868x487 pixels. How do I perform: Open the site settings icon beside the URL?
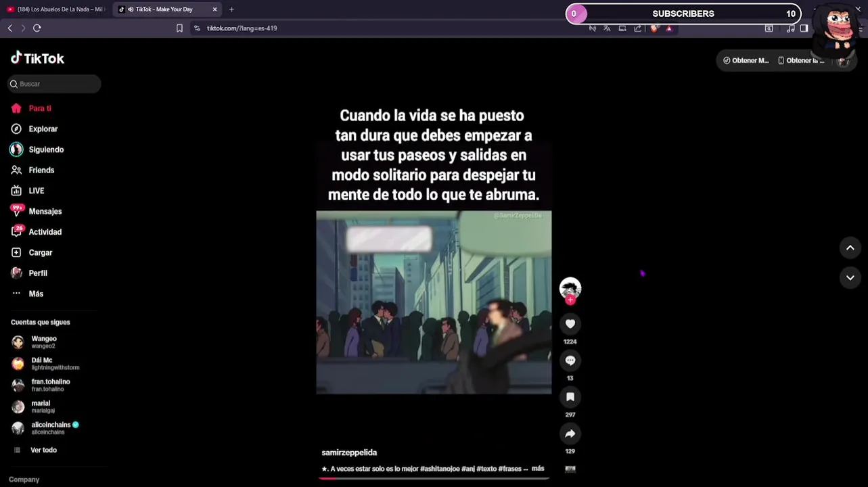click(197, 28)
